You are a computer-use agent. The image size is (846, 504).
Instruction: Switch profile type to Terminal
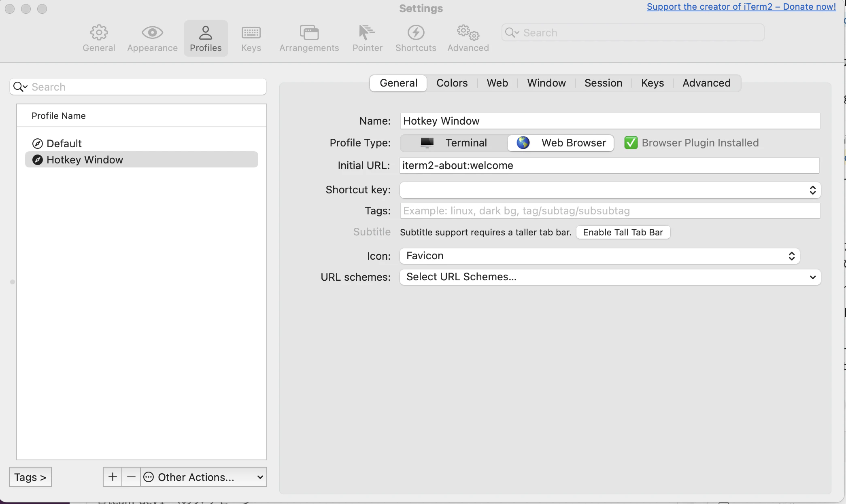[454, 143]
